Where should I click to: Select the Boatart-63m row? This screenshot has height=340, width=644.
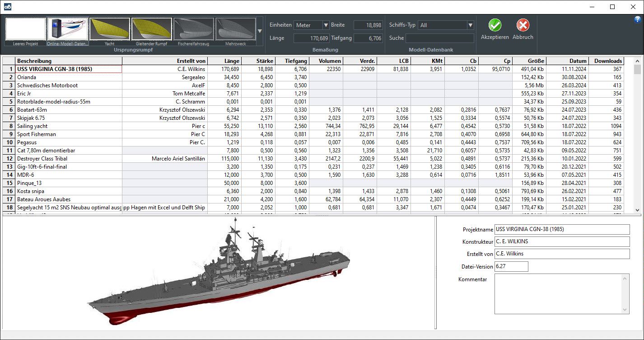pos(313,110)
